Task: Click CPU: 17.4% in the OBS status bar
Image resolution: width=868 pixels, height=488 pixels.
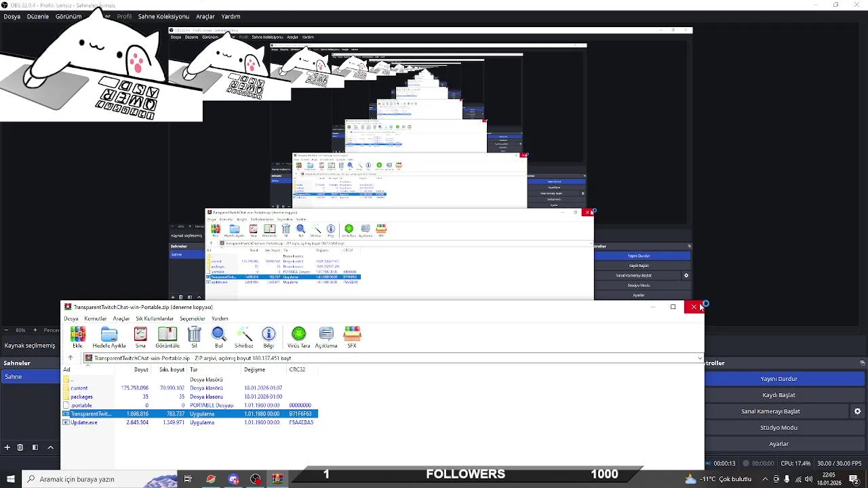Action: 795,464
